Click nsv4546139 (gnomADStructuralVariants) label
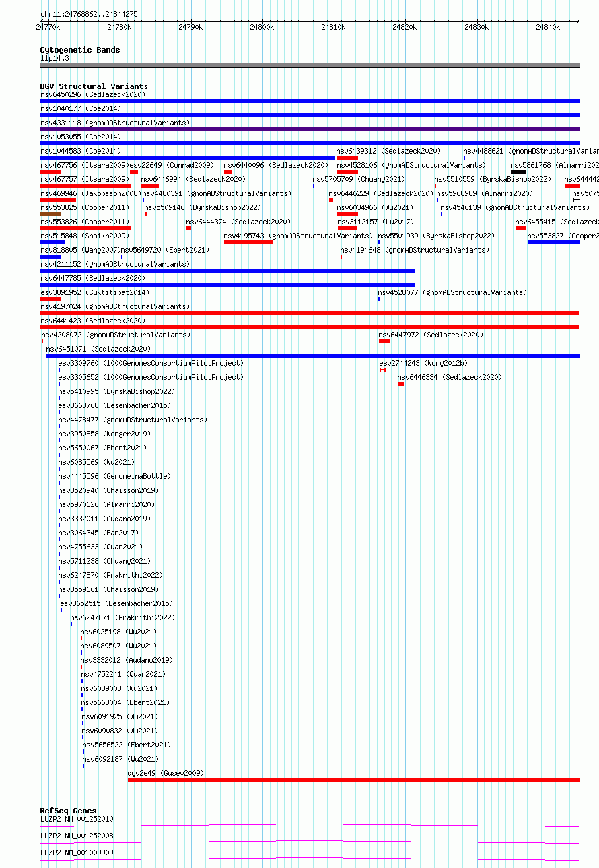 [515, 207]
